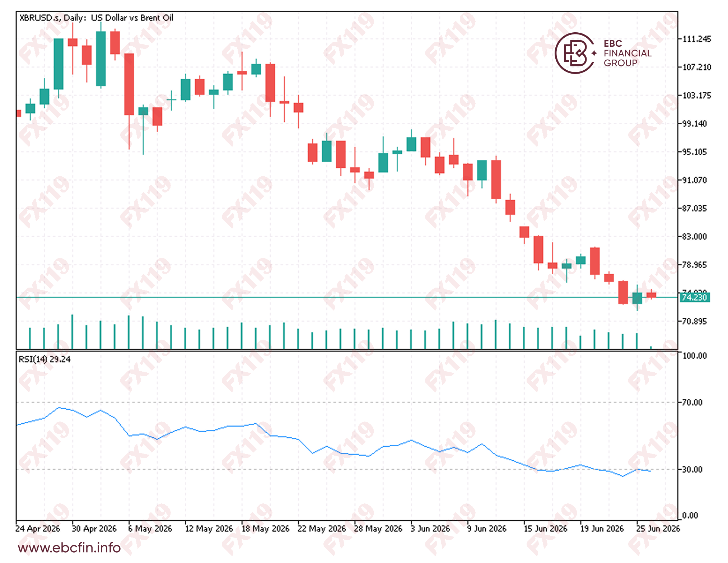Select the 25 Jun 2026 date marker
This screenshot has width=728, height=563.
(658, 529)
